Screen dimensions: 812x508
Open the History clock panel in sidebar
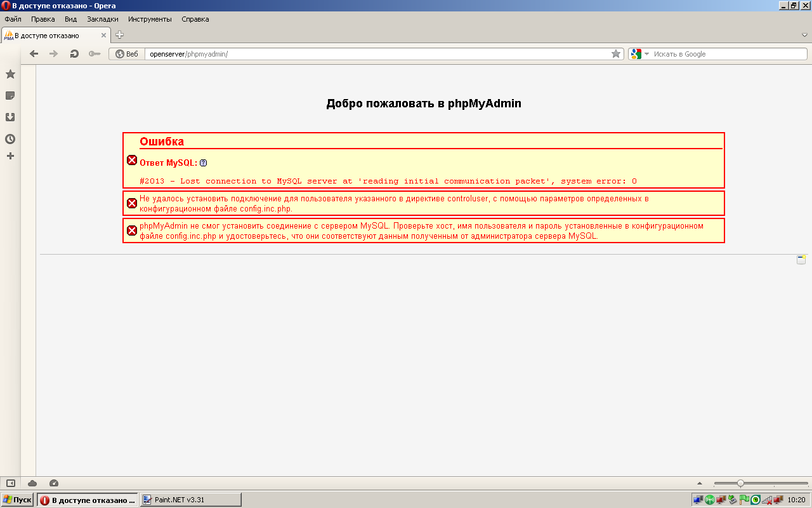point(10,139)
